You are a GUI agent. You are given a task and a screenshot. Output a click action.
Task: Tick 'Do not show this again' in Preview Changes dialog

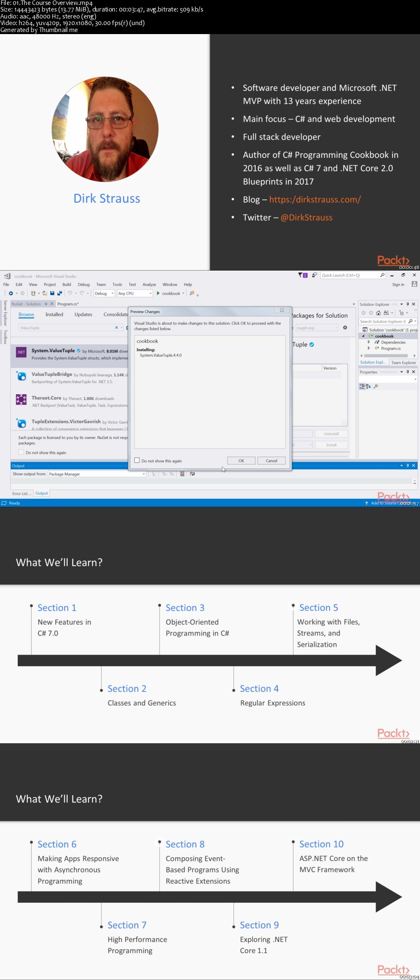click(137, 461)
